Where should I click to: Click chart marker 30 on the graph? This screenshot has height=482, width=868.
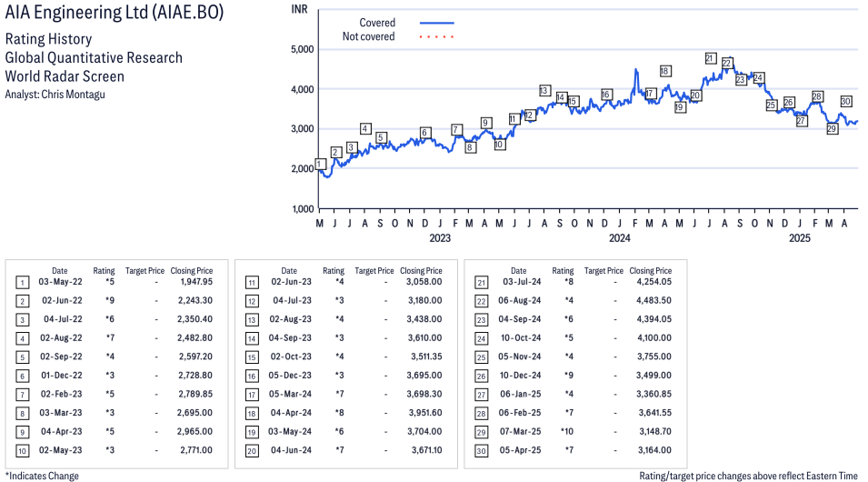pos(845,101)
